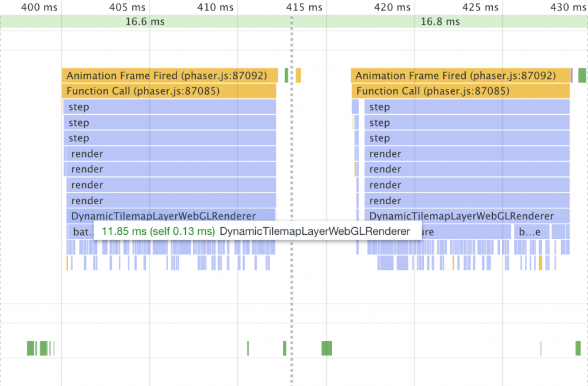588x386 pixels.
Task: Click small yellow event block between frames
Action: point(299,75)
